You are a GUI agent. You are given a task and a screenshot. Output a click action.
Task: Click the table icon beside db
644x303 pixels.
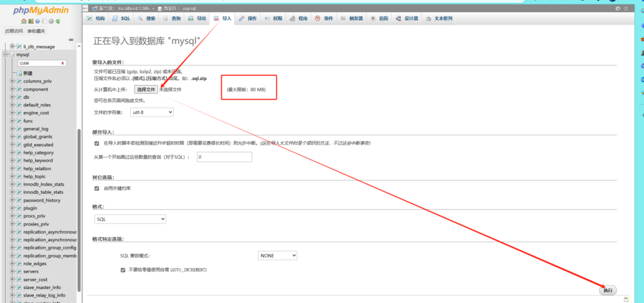[19, 97]
